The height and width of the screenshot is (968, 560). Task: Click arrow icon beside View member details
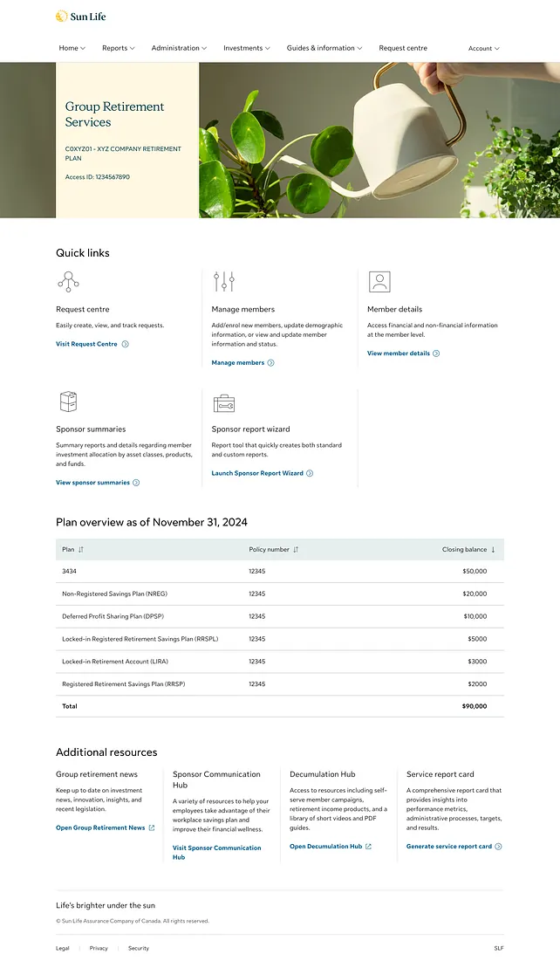436,354
